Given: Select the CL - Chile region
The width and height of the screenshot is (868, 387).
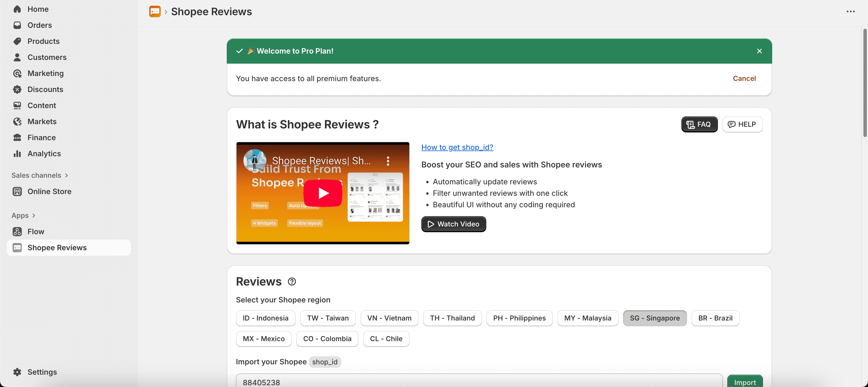Looking at the screenshot, I should [x=386, y=339].
